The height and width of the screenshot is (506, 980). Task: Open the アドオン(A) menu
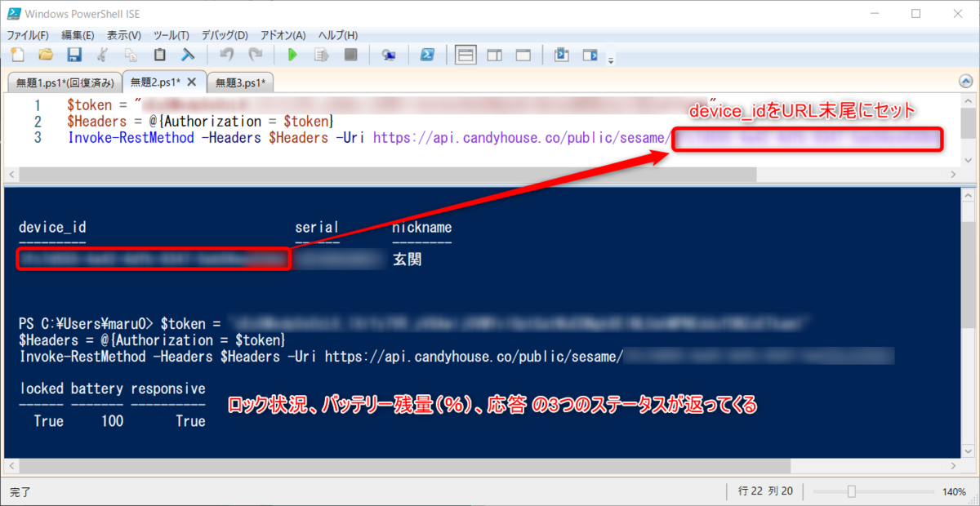pyautogui.click(x=283, y=35)
